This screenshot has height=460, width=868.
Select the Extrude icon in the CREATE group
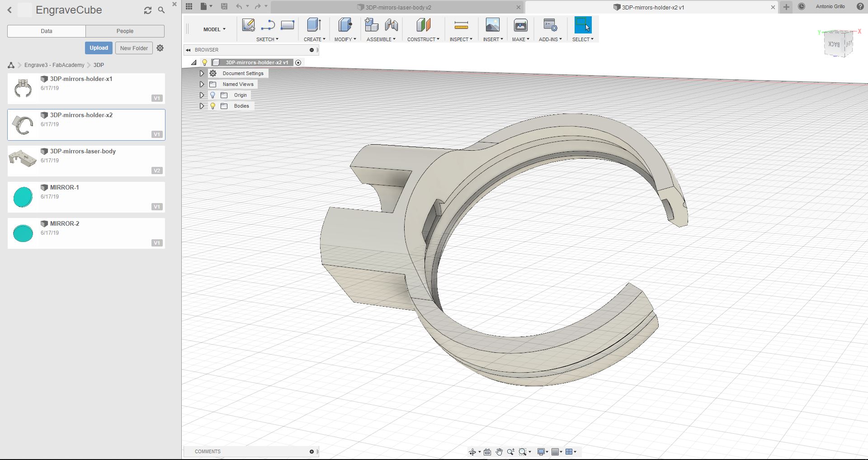tap(314, 25)
